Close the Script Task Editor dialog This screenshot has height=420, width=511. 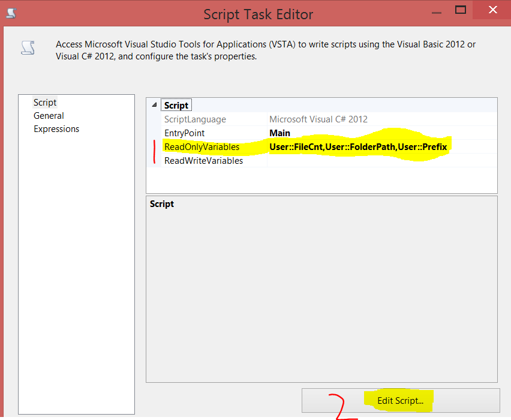pyautogui.click(x=492, y=10)
